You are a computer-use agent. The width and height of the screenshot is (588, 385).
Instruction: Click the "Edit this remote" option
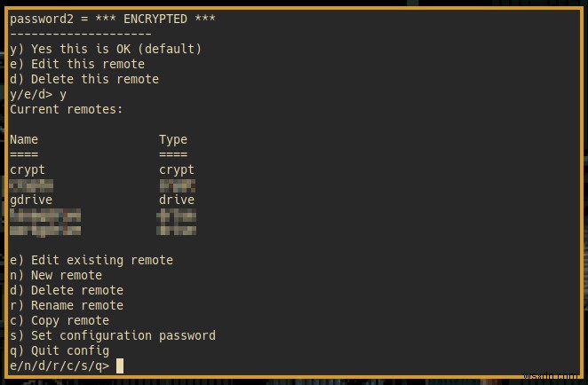[x=77, y=64]
